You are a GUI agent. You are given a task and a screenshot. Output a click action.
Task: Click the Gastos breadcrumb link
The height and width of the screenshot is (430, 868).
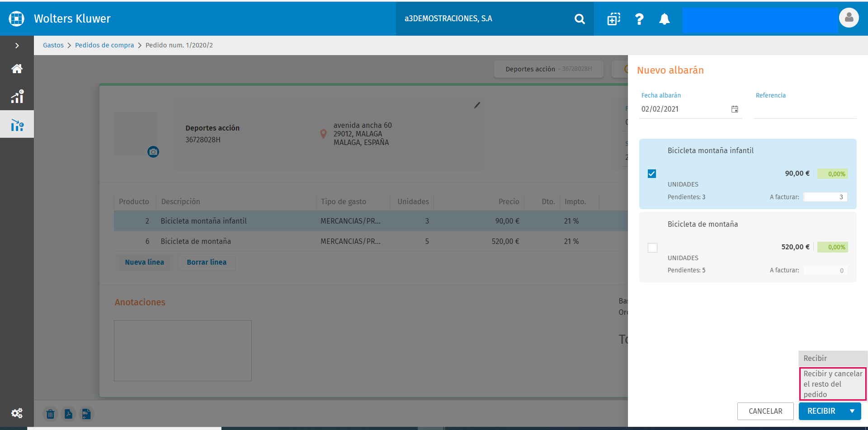(x=53, y=45)
